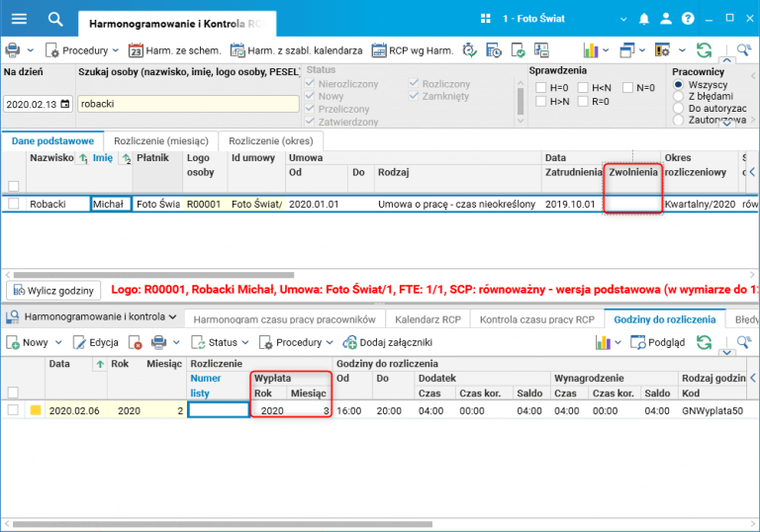760x532 pixels.
Task: Click the top windows layout icon
Action: [627, 50]
